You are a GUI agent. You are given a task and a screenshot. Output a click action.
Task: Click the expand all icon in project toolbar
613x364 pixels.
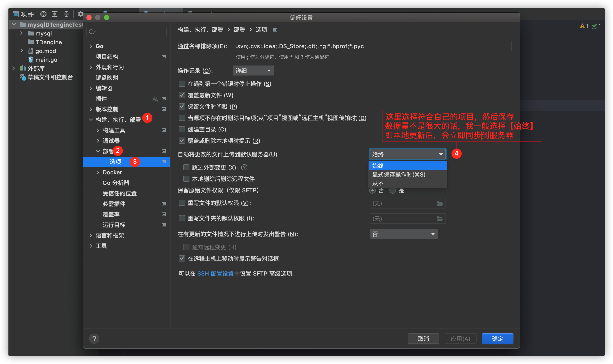(x=55, y=14)
